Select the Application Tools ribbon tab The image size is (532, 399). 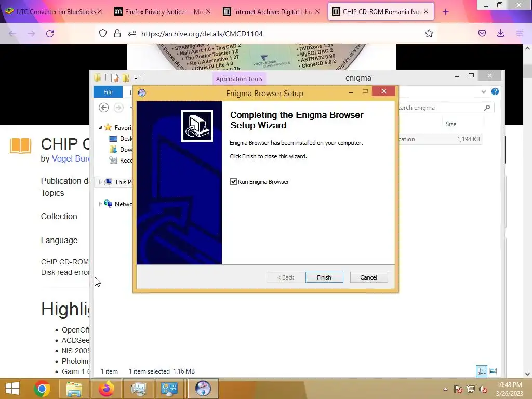tap(239, 79)
